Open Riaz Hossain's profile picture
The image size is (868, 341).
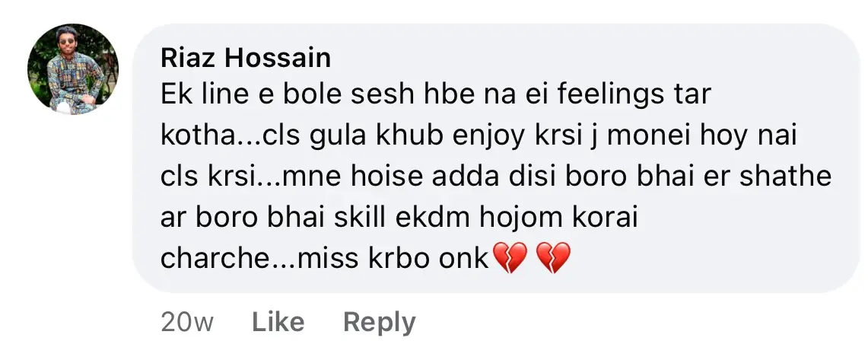pyautogui.click(x=72, y=69)
